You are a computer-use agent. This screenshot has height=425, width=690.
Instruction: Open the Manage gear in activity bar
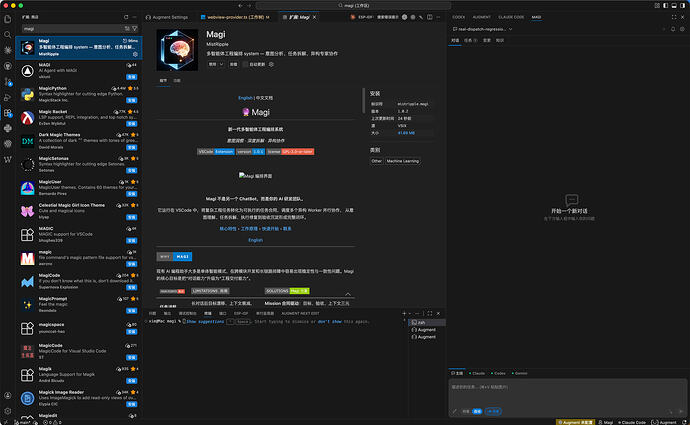click(x=7, y=411)
